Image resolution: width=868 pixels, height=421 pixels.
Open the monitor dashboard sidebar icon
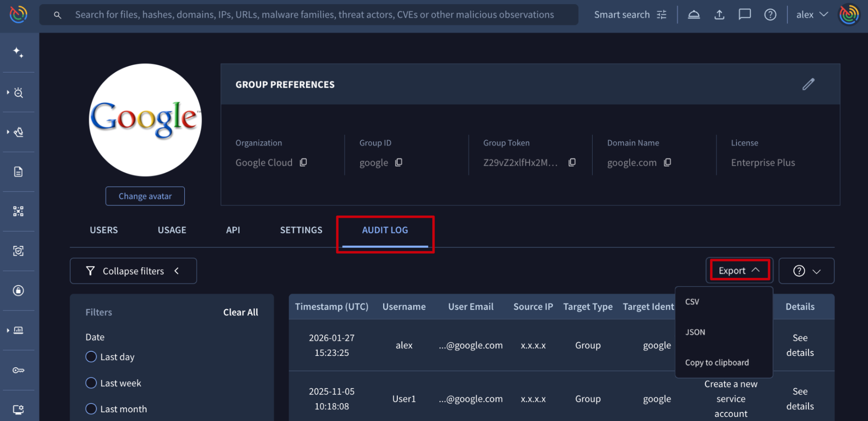pos(18,330)
